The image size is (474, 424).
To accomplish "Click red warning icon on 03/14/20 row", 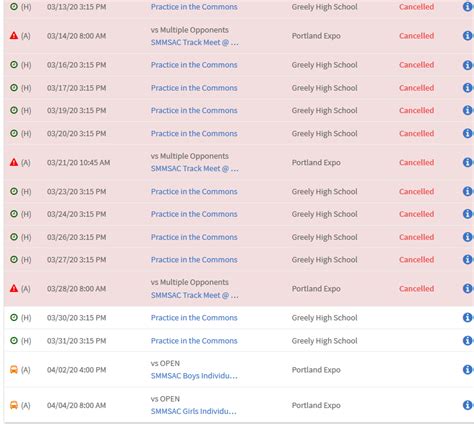I will (x=14, y=35).
